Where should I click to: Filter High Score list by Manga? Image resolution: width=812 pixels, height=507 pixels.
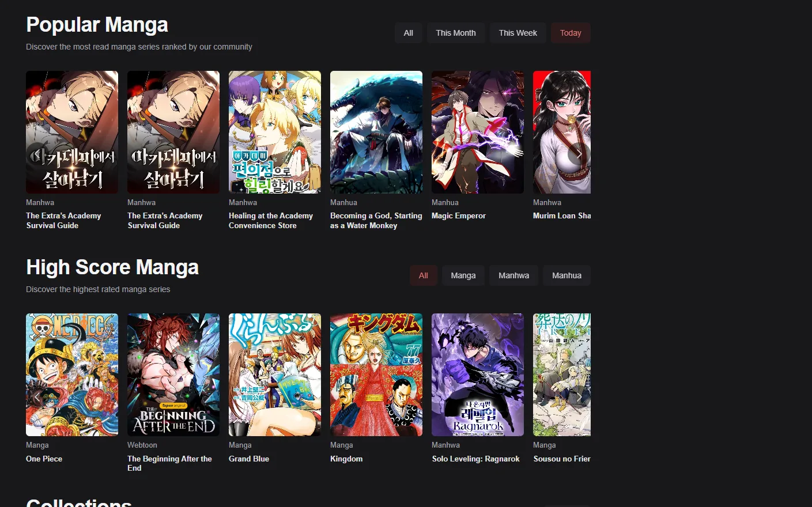click(x=463, y=275)
